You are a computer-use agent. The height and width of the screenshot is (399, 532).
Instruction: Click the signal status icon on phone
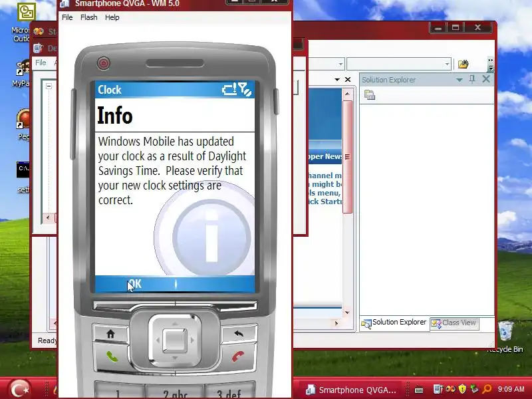pos(245,89)
